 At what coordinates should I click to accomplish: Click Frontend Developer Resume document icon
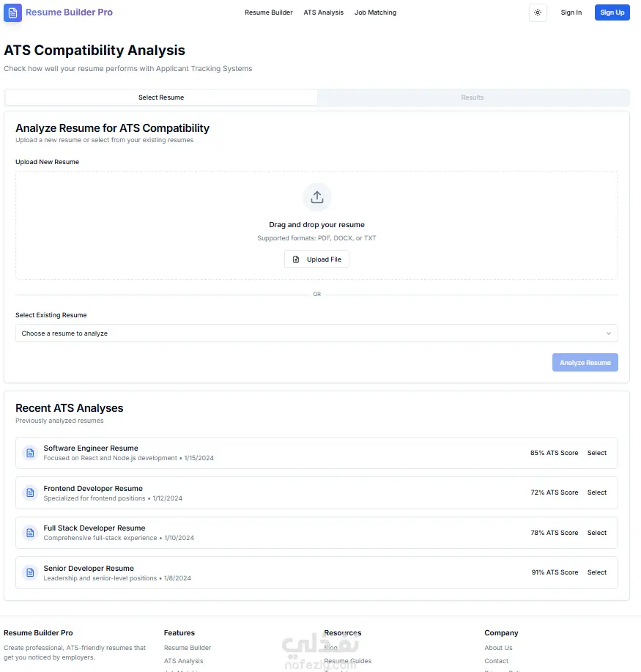pyautogui.click(x=30, y=493)
